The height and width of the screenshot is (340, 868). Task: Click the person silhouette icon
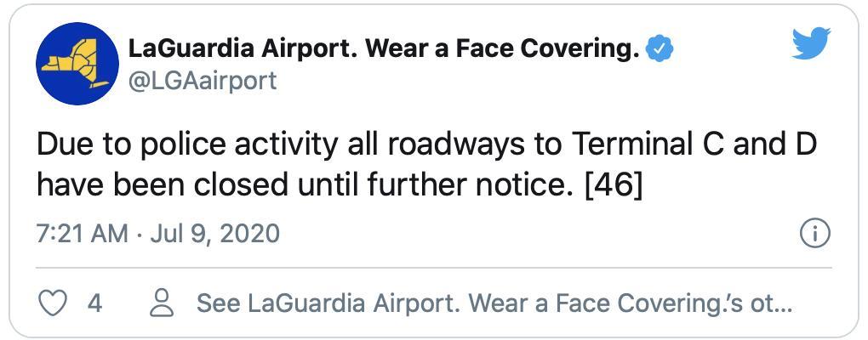coord(162,303)
